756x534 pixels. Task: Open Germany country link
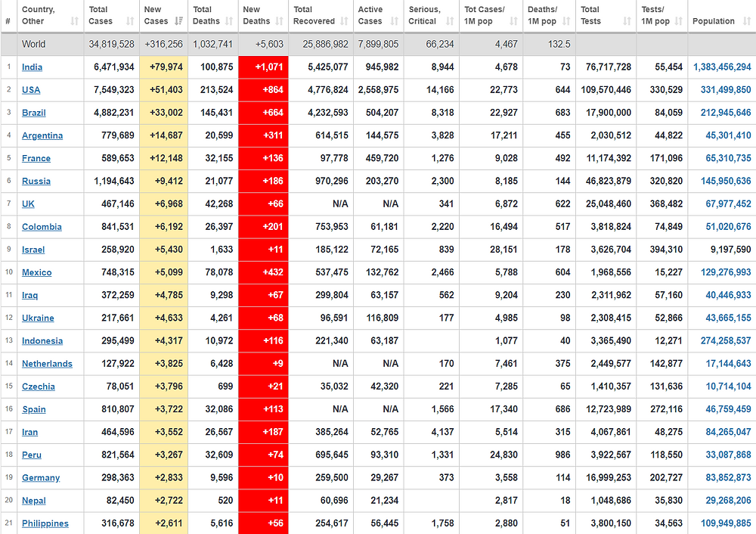coord(41,478)
